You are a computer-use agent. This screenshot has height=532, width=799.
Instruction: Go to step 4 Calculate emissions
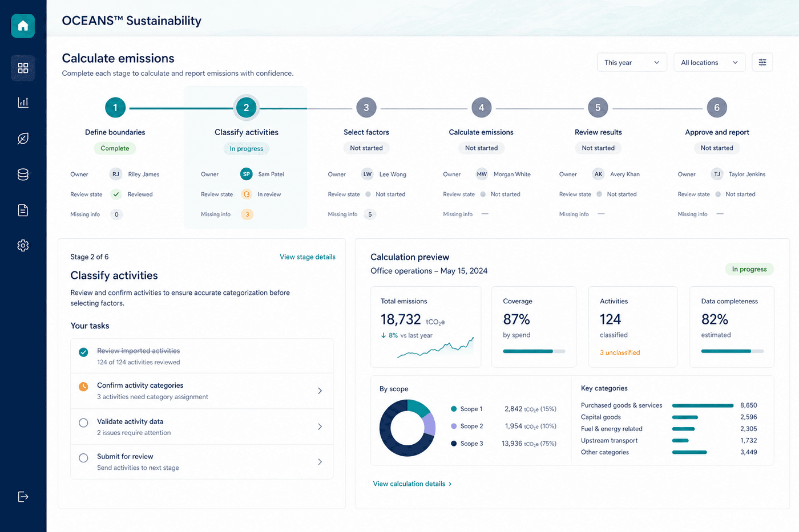point(482,107)
